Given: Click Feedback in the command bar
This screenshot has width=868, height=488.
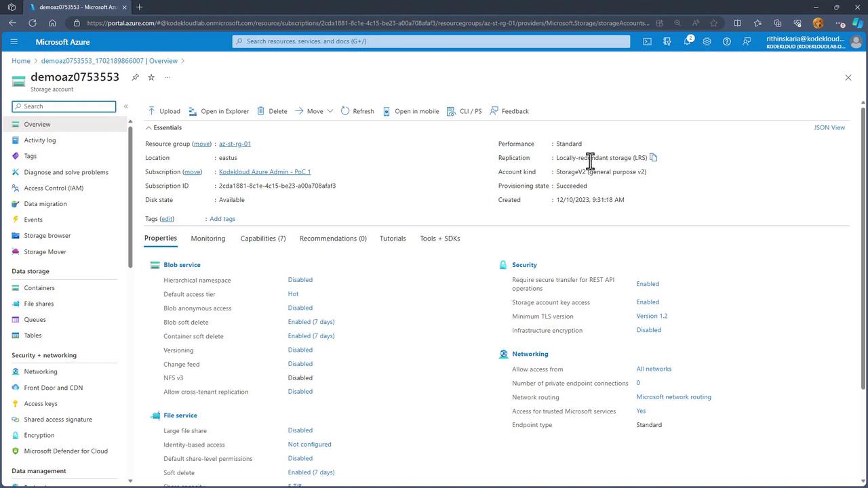Looking at the screenshot, I should click(x=509, y=111).
